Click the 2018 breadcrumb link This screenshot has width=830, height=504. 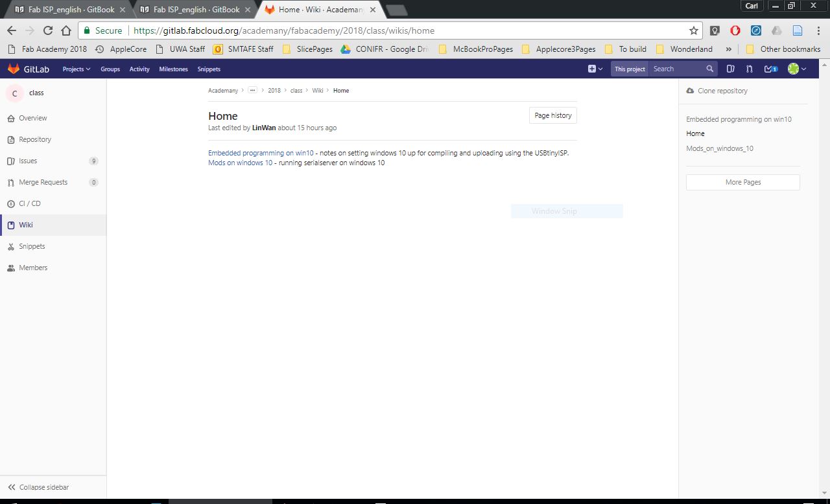(x=274, y=91)
